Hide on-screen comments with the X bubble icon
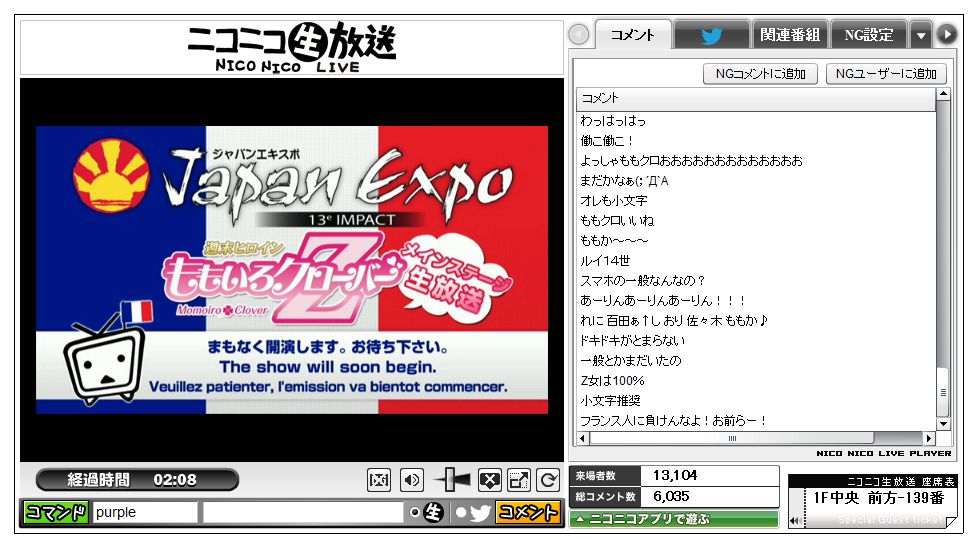Viewport: 980px width, 539px height. [x=490, y=480]
